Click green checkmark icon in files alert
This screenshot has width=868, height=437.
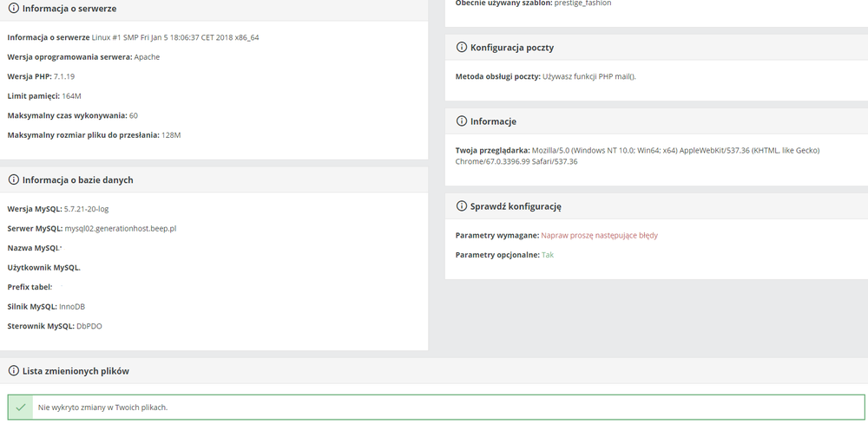pyautogui.click(x=21, y=408)
